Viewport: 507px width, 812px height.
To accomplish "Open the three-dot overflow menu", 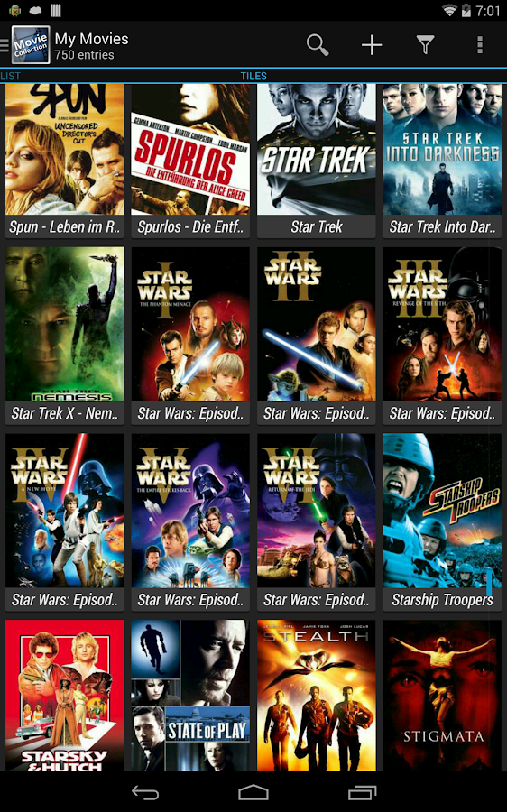I will 480,45.
